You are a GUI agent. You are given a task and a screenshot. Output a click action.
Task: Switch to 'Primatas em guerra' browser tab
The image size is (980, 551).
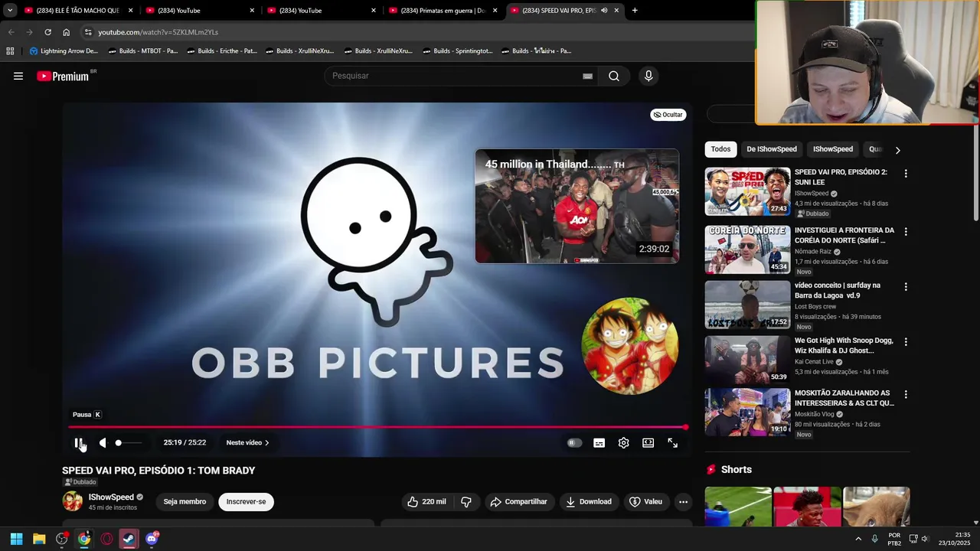coord(444,10)
